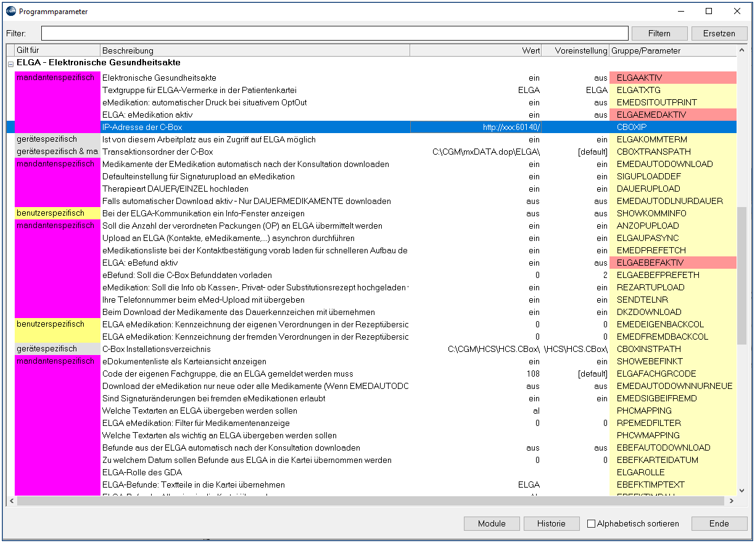Click the vertical scrollbar up arrow
Screen dimensions: 755x543
point(742,50)
